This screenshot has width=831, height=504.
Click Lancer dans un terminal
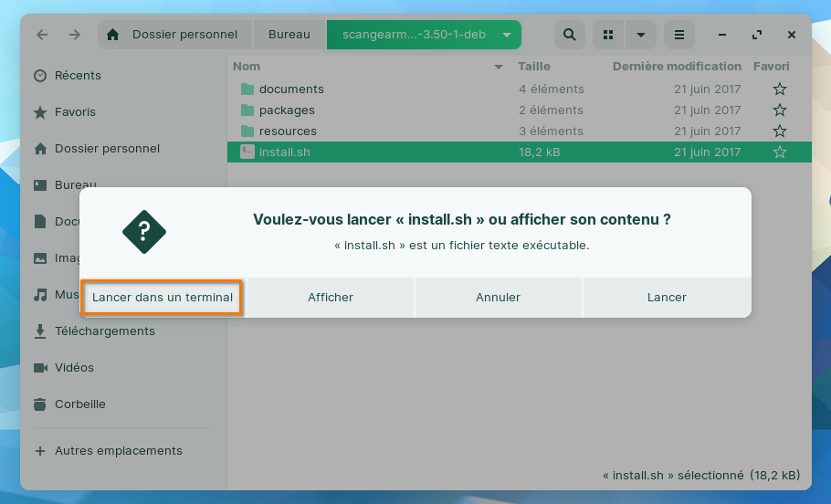(163, 298)
